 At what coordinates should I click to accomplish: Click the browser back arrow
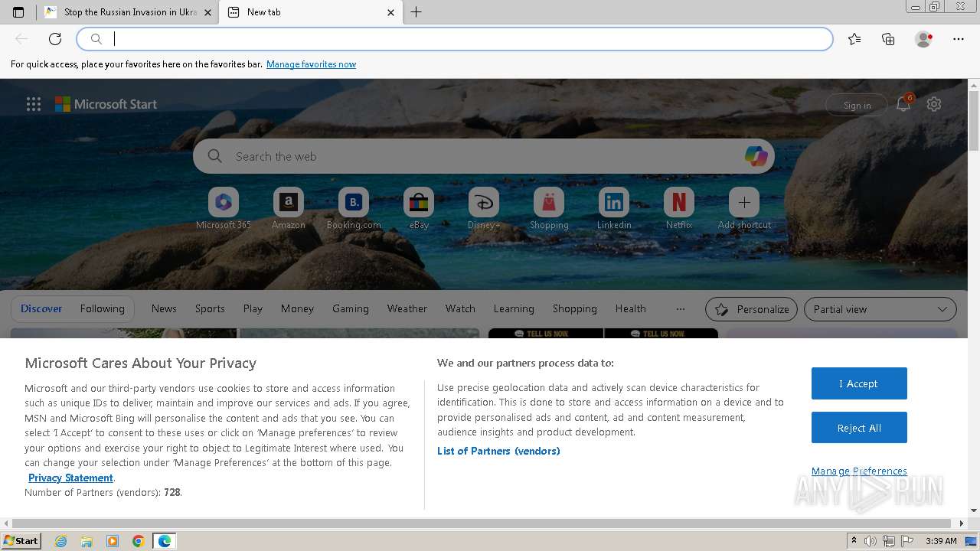click(21, 39)
